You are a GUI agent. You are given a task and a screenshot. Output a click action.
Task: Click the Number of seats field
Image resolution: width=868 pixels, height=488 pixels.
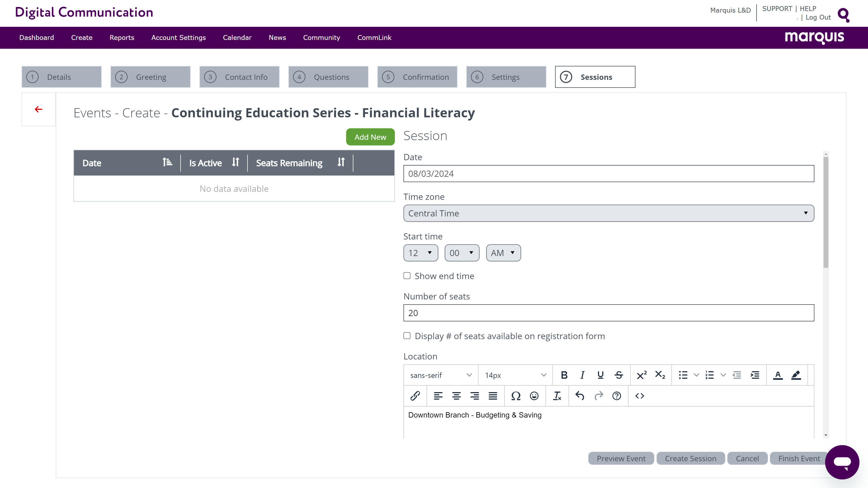click(x=609, y=313)
